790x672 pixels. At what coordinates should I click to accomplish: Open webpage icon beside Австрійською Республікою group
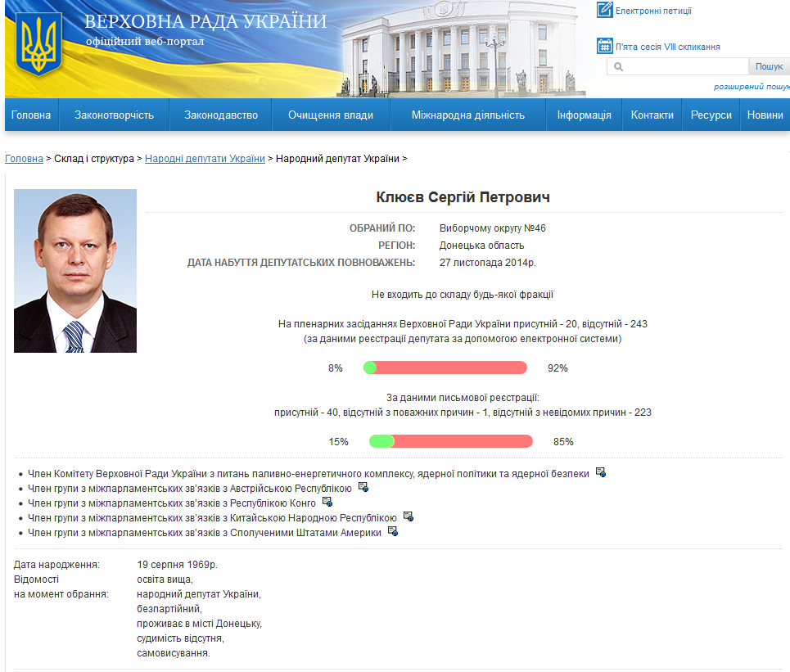click(x=363, y=487)
